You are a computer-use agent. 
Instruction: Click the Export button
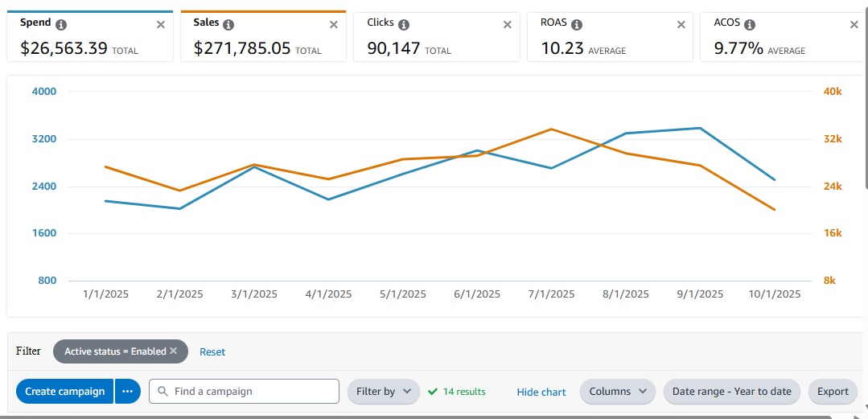point(833,392)
